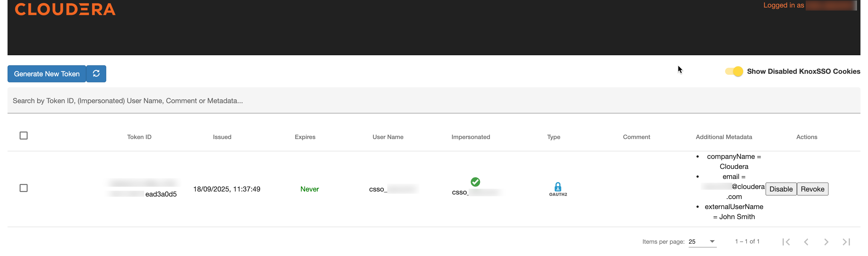
Task: Sort by the Issued column header
Action: [x=222, y=137]
